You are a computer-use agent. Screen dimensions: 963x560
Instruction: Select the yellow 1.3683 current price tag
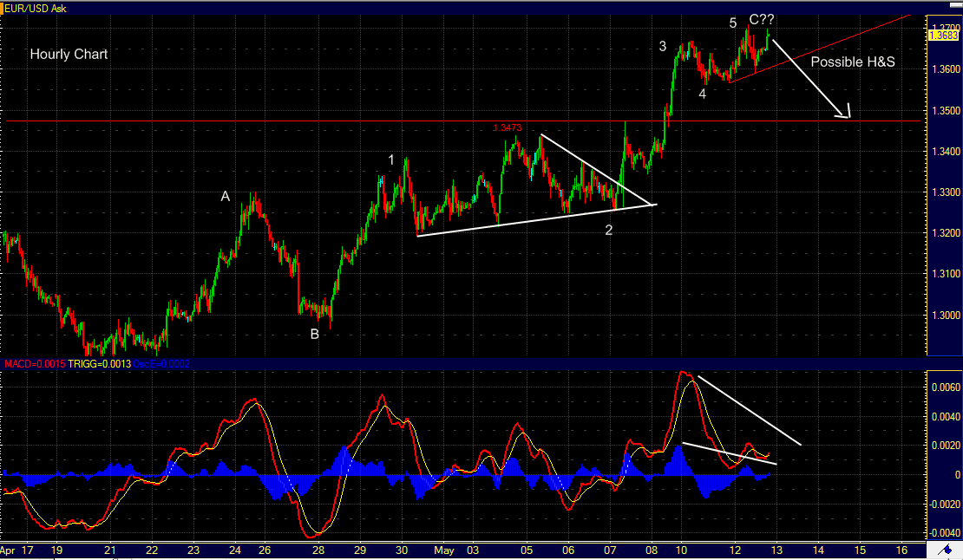(x=943, y=36)
